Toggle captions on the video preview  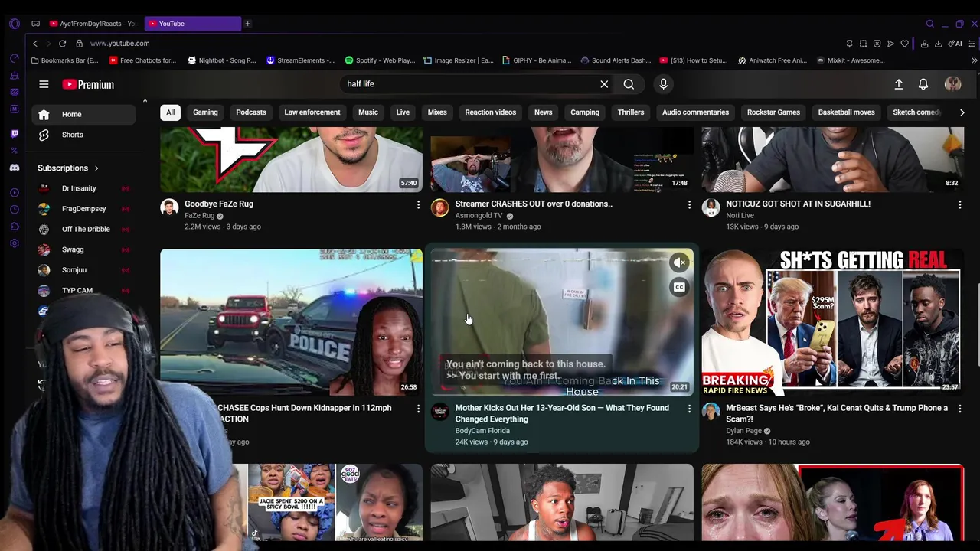[x=679, y=287]
